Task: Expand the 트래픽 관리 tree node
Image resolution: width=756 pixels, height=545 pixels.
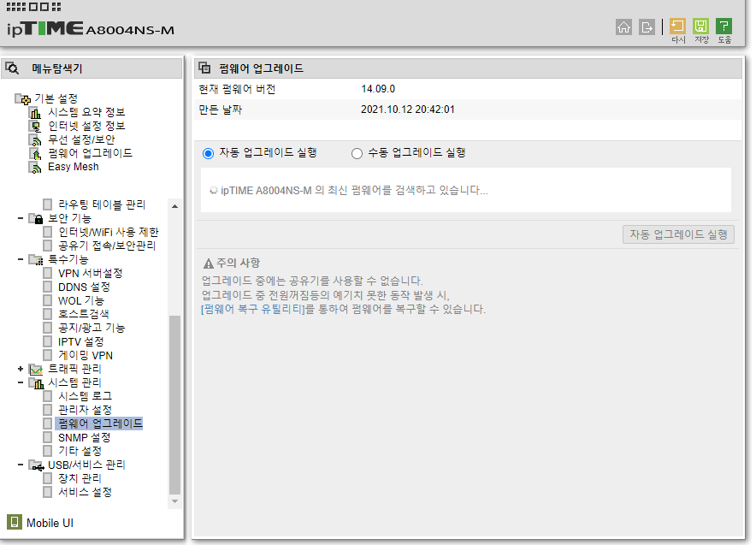Action: click(x=21, y=369)
